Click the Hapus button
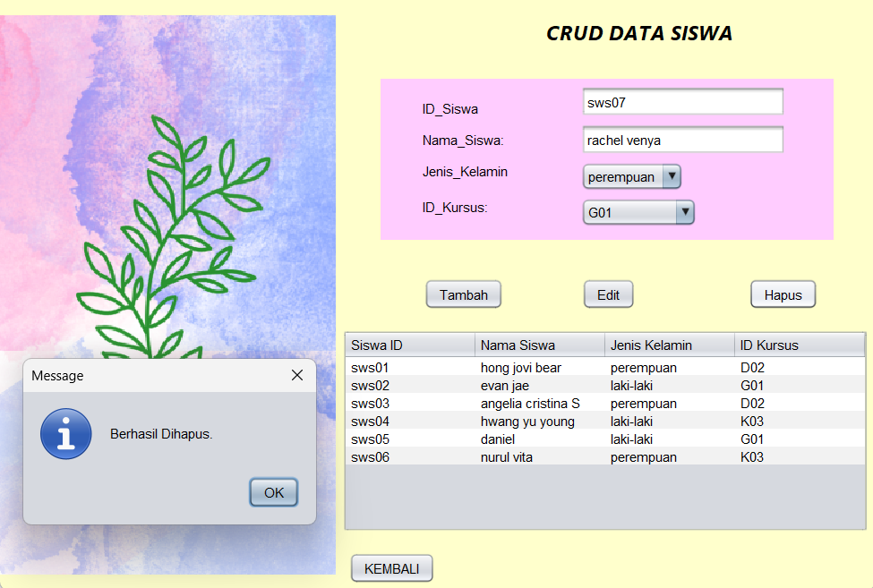This screenshot has width=873, height=588. (783, 294)
